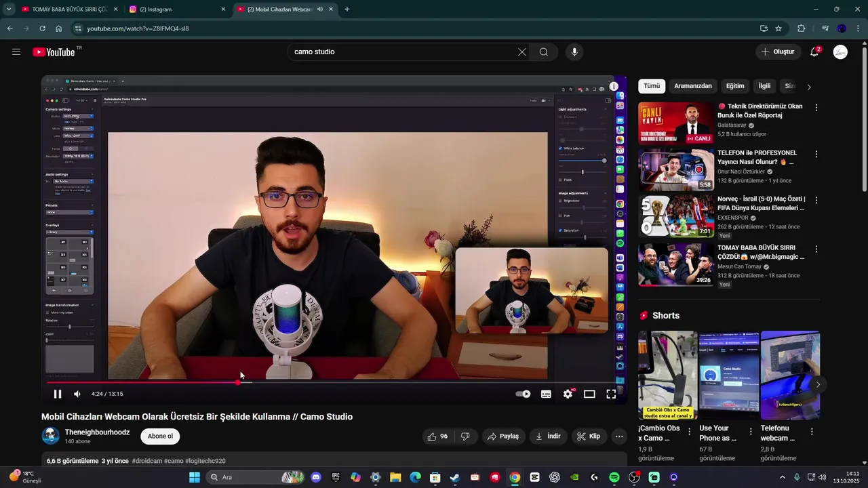This screenshot has width=868, height=488.
Task: Open options for ¡Cambio Obs short
Action: click(690, 432)
